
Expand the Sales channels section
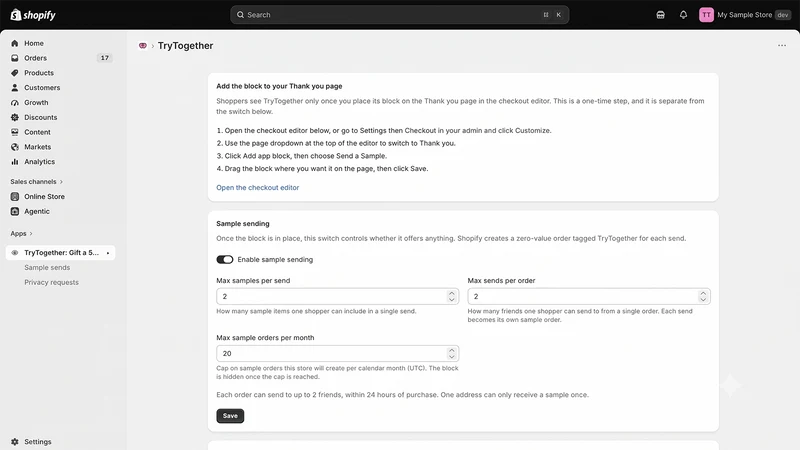tap(36, 182)
